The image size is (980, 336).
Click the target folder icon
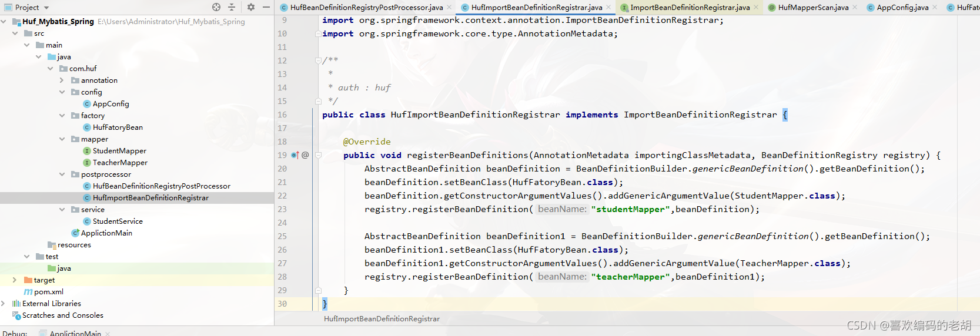click(28, 280)
